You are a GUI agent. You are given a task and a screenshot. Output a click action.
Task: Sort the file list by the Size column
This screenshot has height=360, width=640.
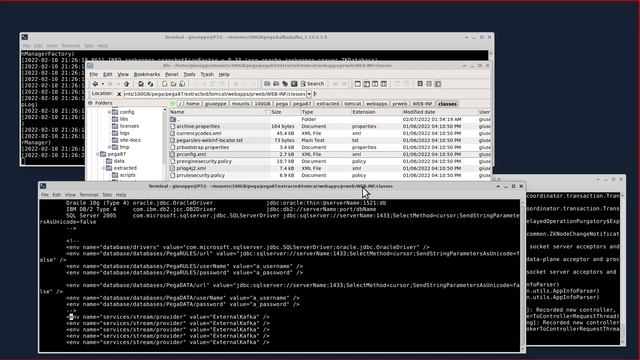(285, 112)
